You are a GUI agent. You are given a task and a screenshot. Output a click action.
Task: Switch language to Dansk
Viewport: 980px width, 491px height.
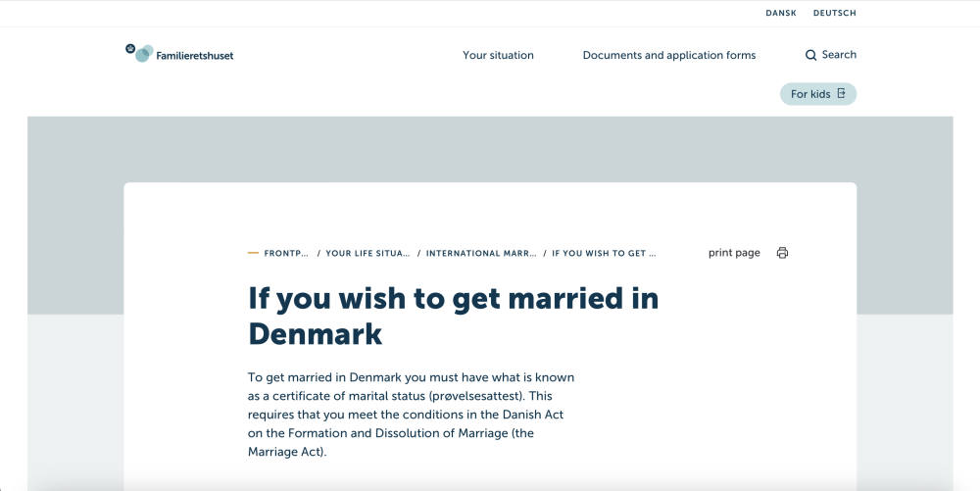coord(780,14)
